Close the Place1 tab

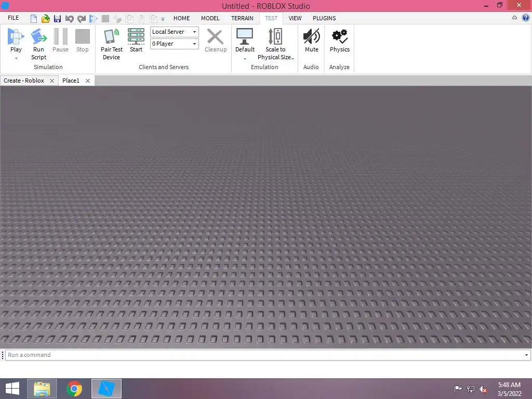(88, 81)
